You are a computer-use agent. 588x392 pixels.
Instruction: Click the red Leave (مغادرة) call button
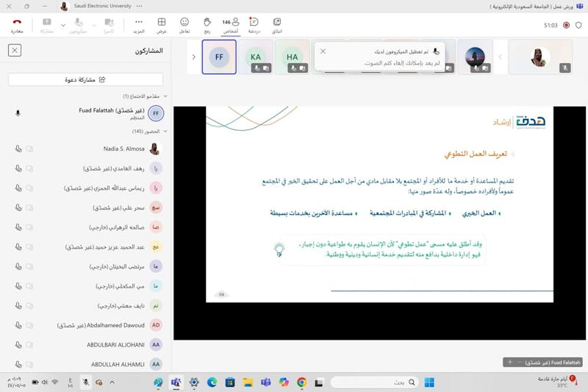17,26
